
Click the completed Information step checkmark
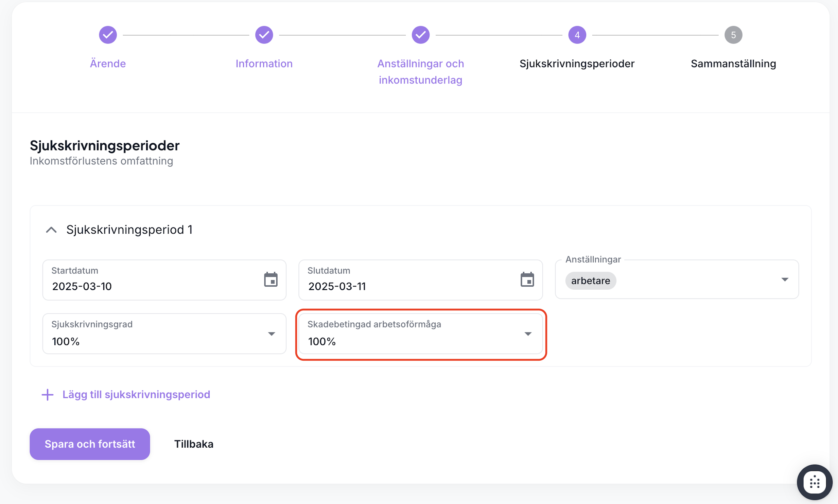point(264,35)
